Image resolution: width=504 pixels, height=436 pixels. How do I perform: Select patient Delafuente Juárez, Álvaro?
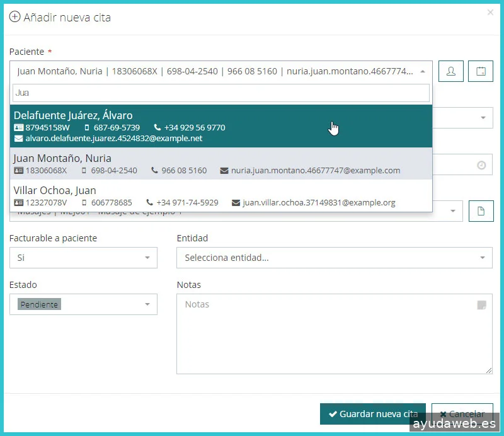221,126
